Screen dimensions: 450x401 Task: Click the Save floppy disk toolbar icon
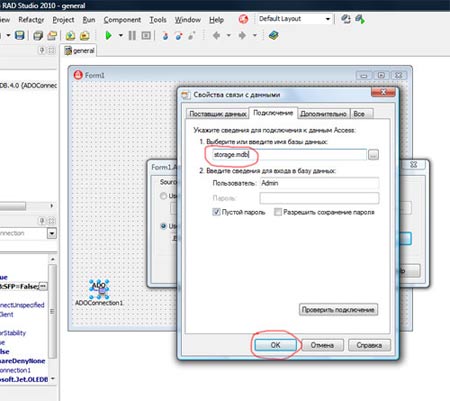20,35
